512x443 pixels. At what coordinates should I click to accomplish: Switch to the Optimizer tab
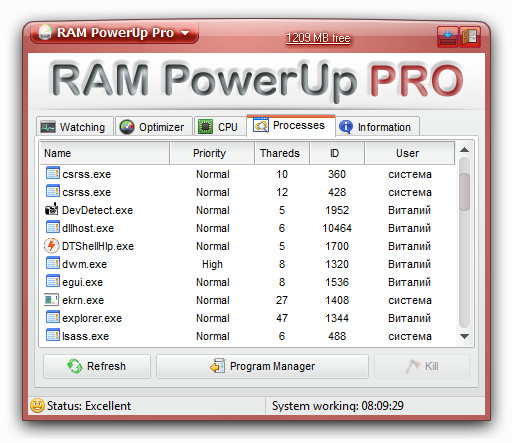pos(154,127)
